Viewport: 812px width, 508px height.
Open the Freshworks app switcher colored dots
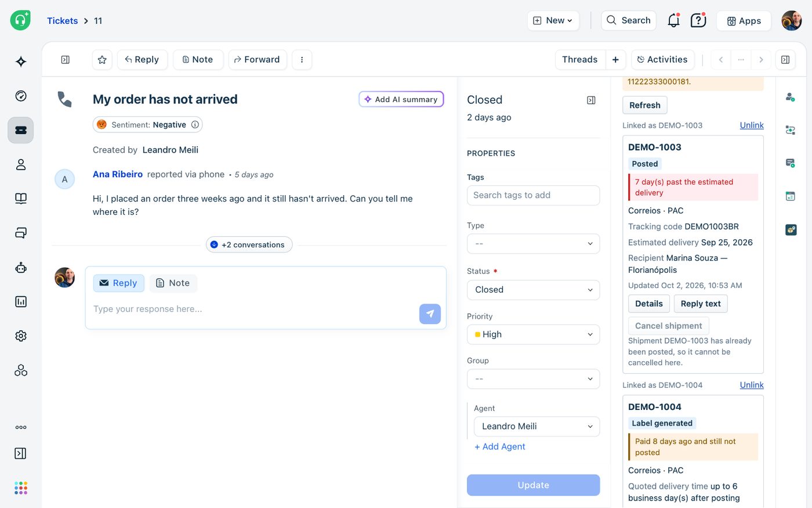(21, 488)
